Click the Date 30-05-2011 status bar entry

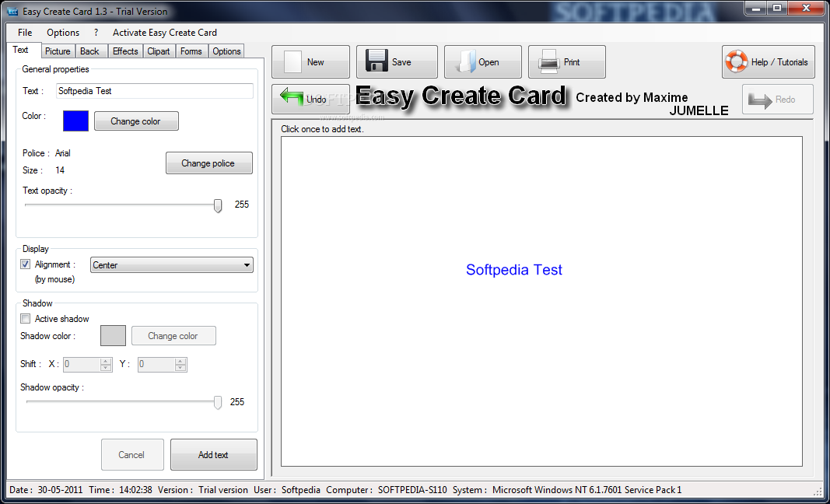(46, 490)
